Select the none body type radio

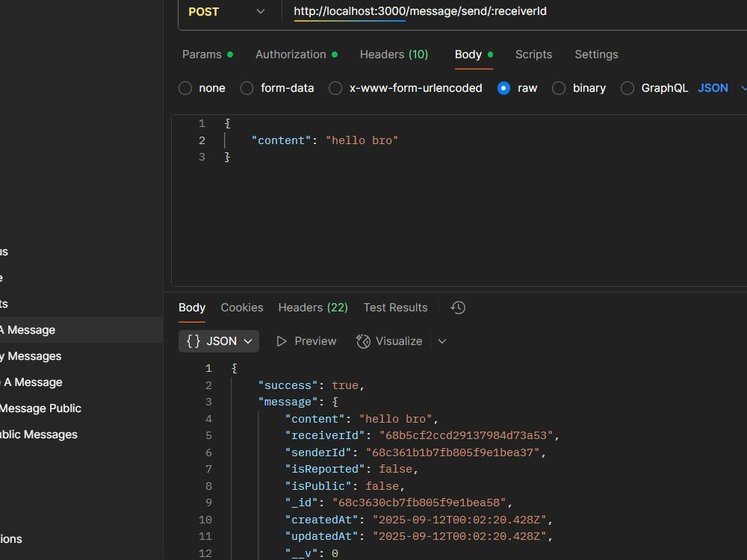[x=185, y=88]
